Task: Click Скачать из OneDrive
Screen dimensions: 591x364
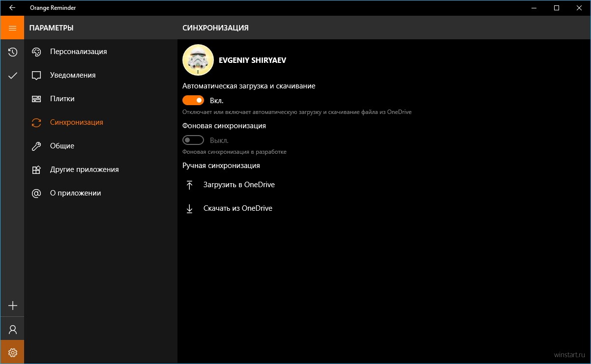Action: (238, 208)
